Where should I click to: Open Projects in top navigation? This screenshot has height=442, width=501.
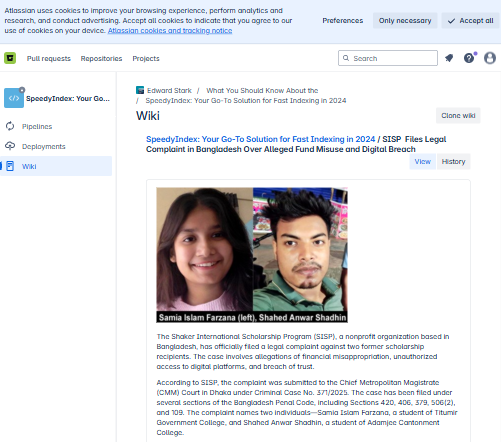click(146, 58)
